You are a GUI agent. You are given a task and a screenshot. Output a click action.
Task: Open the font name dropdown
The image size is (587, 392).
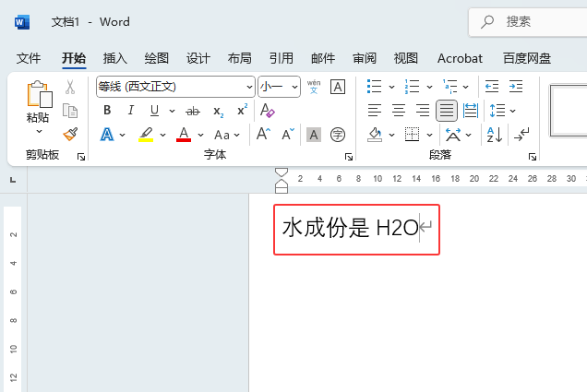tap(250, 87)
